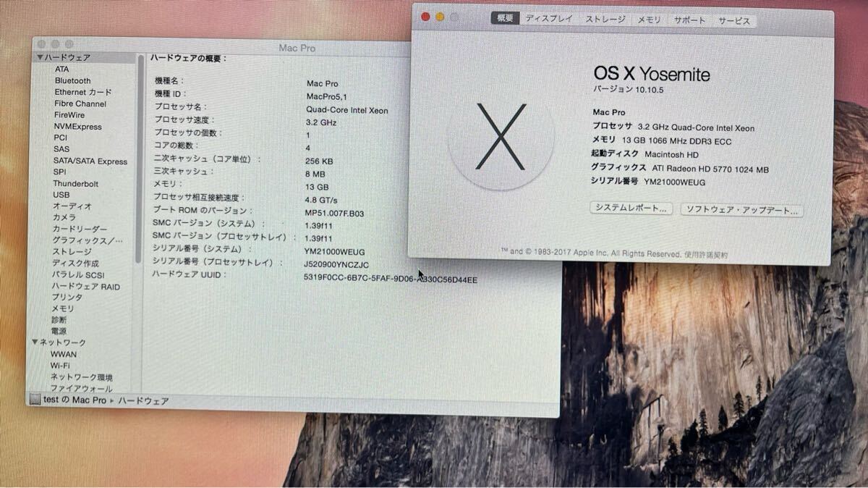Click ソフトウェア・アップデート button

741,211
